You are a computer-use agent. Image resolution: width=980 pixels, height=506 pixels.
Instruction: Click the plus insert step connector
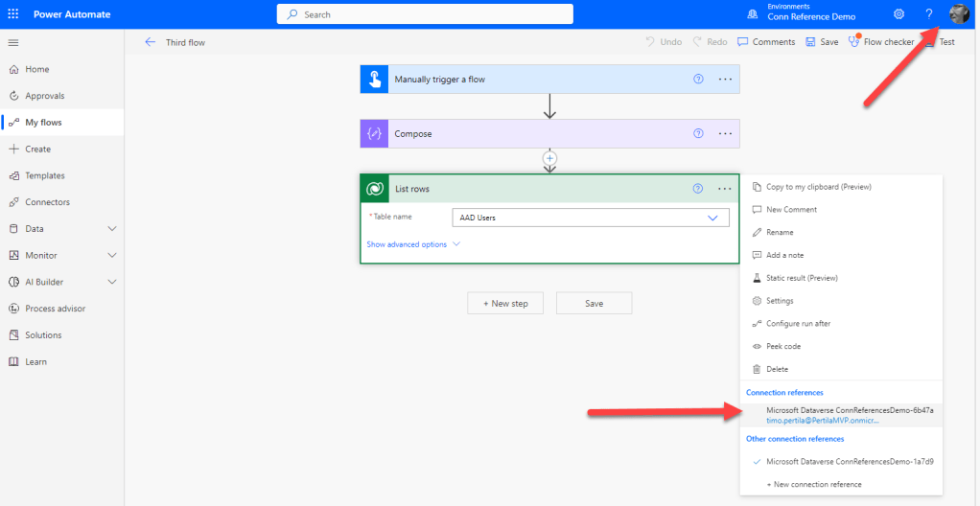click(x=549, y=157)
